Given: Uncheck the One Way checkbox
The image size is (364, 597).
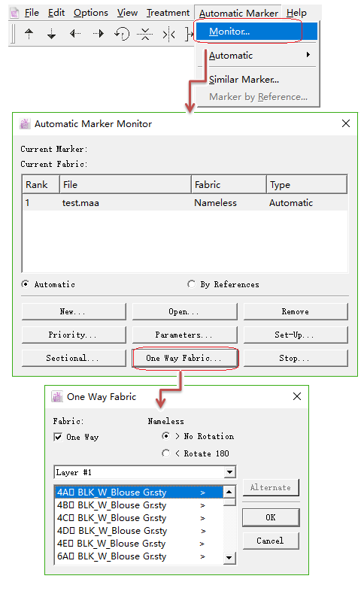Looking at the screenshot, I should coord(58,437).
